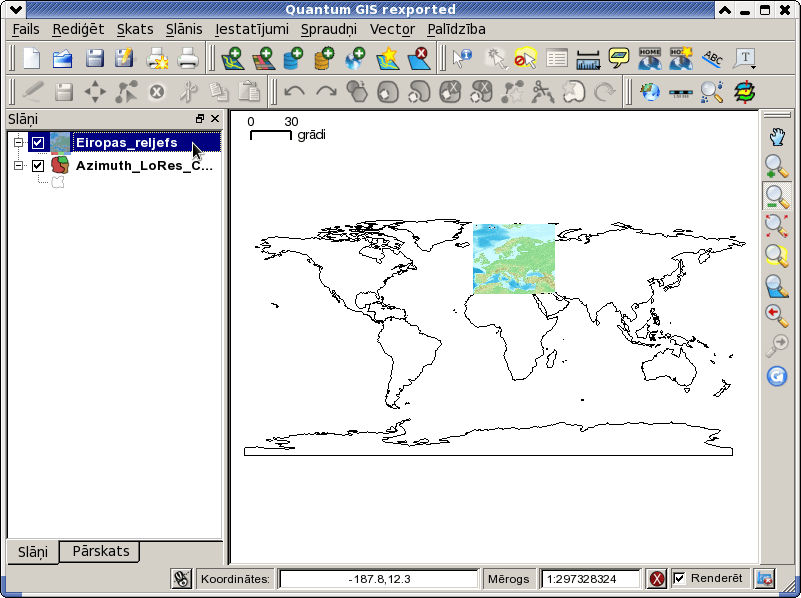Open an existing project via folder icon
Image resolution: width=801 pixels, height=598 pixels.
click(63, 58)
